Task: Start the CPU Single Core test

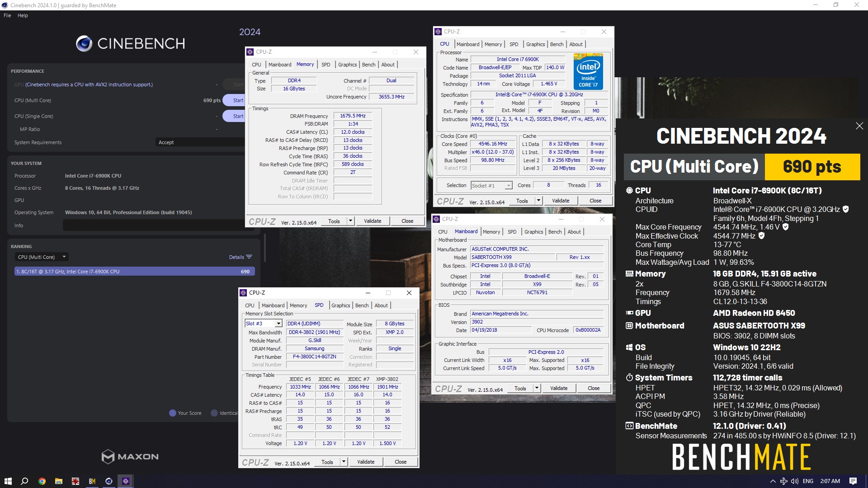Action: [234, 116]
